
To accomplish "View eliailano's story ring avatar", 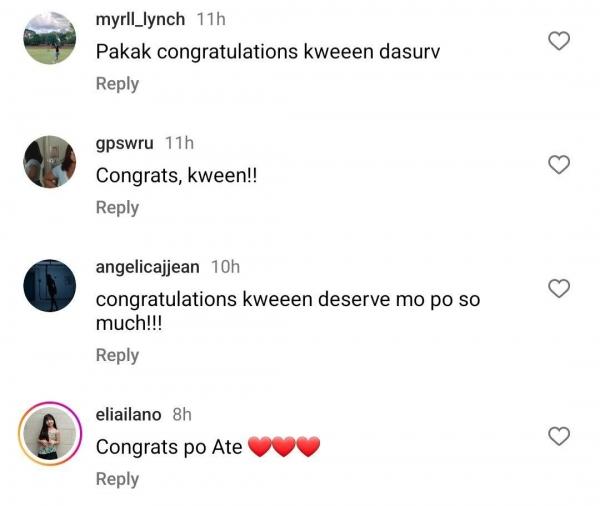I will 49,433.
